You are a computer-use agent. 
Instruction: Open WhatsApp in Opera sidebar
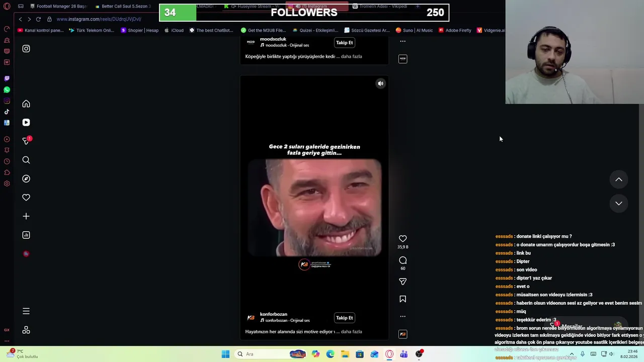(x=7, y=89)
